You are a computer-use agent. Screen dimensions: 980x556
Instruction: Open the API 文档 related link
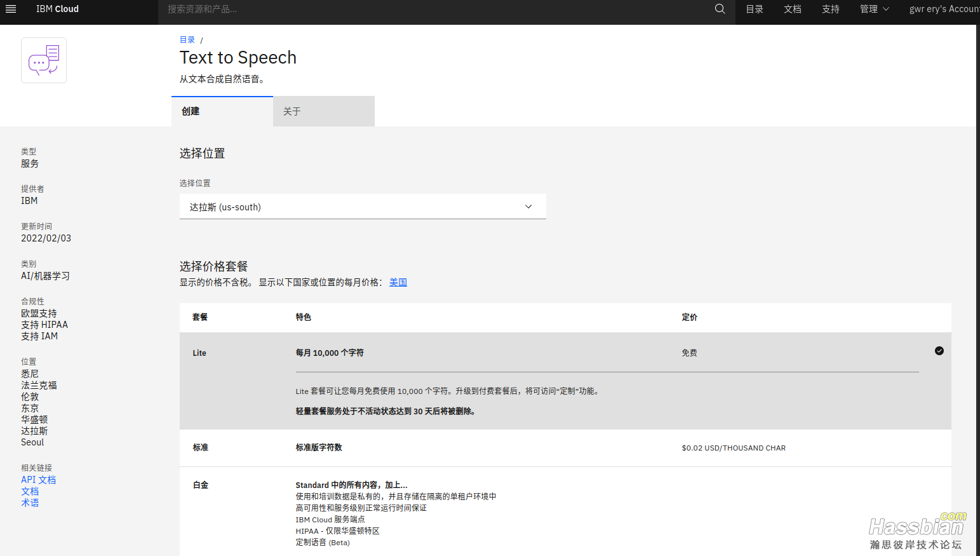coord(38,480)
